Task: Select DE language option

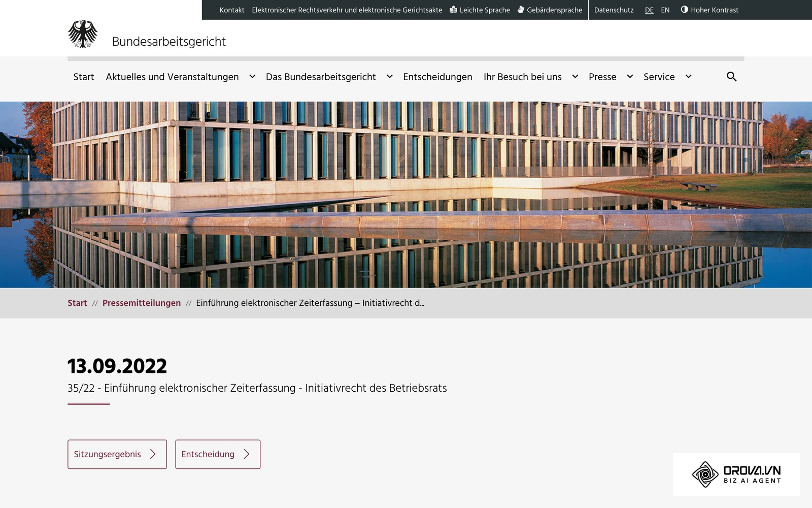Action: click(649, 10)
